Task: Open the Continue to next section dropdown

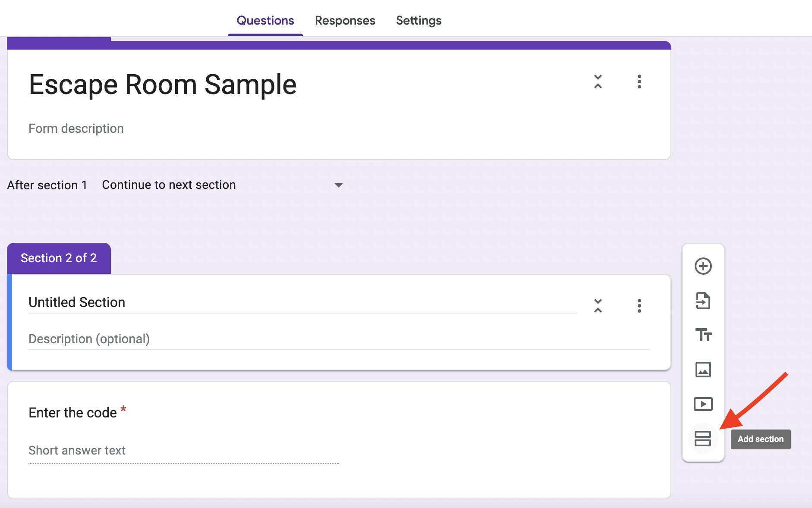Action: [x=220, y=185]
